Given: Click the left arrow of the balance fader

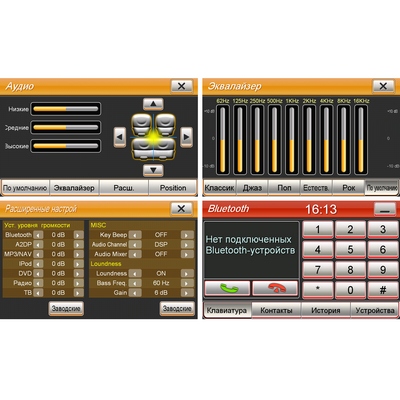Looking at the screenshot, I should pyautogui.click(x=120, y=137).
